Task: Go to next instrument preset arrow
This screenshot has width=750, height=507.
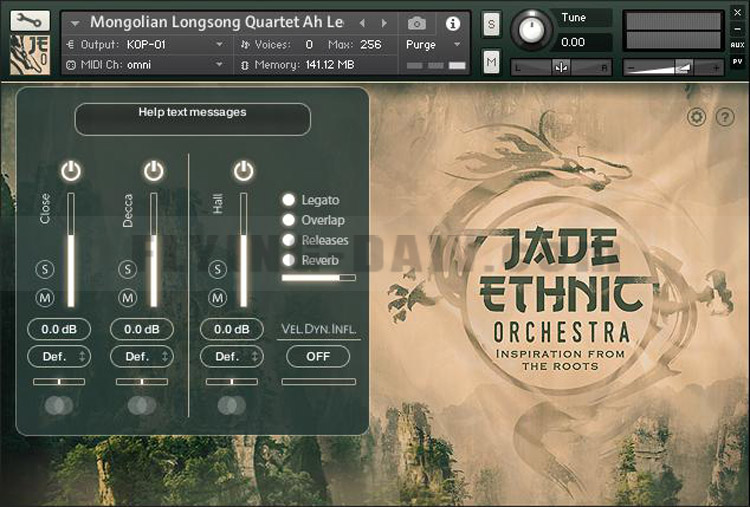Action: click(x=384, y=23)
